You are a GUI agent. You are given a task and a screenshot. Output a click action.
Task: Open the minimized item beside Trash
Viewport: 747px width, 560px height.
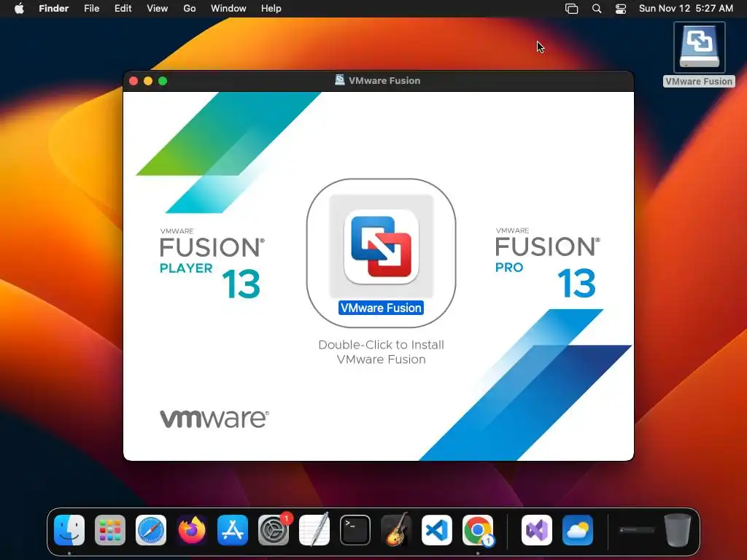[x=637, y=530]
